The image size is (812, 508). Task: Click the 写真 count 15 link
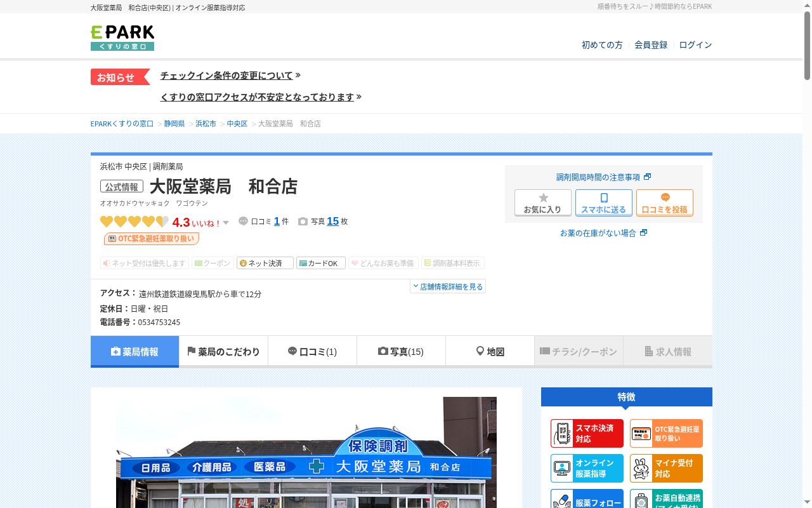click(332, 222)
